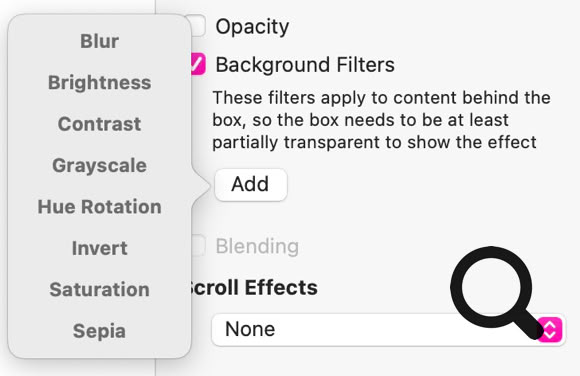Choose the Sepia filter
This screenshot has height=376, width=580.
100,331
